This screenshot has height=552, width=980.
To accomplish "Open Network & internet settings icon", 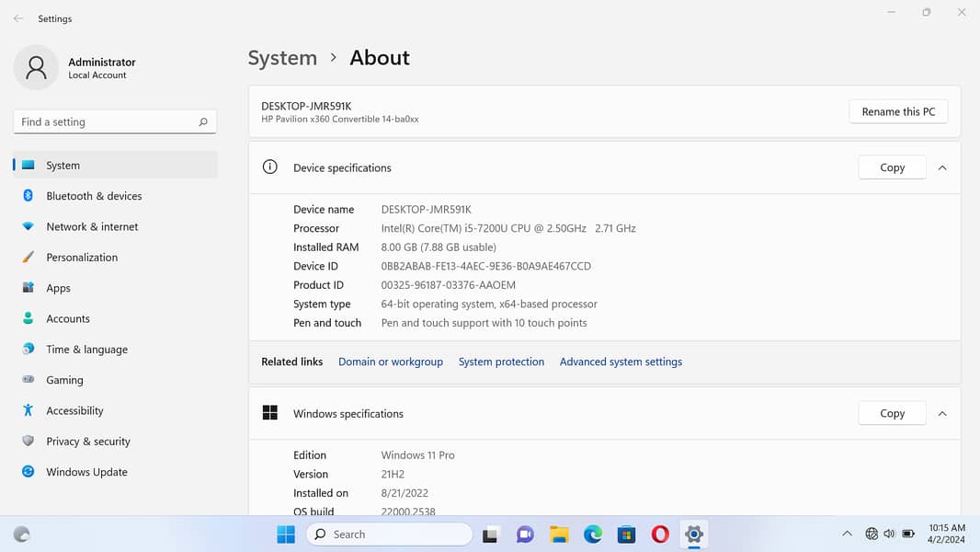I will [x=28, y=226].
